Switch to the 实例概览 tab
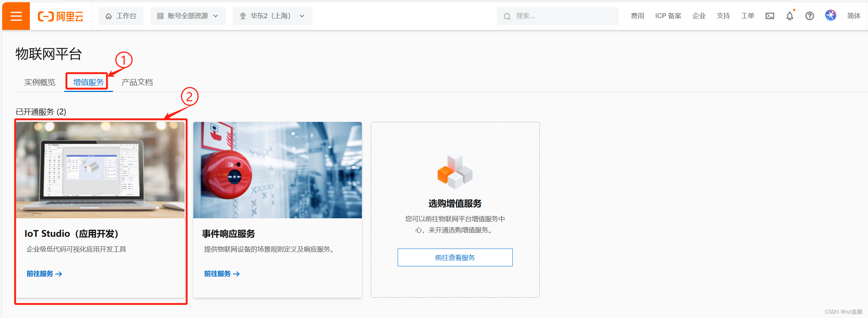Viewport: 868px width, 318px height. point(40,82)
